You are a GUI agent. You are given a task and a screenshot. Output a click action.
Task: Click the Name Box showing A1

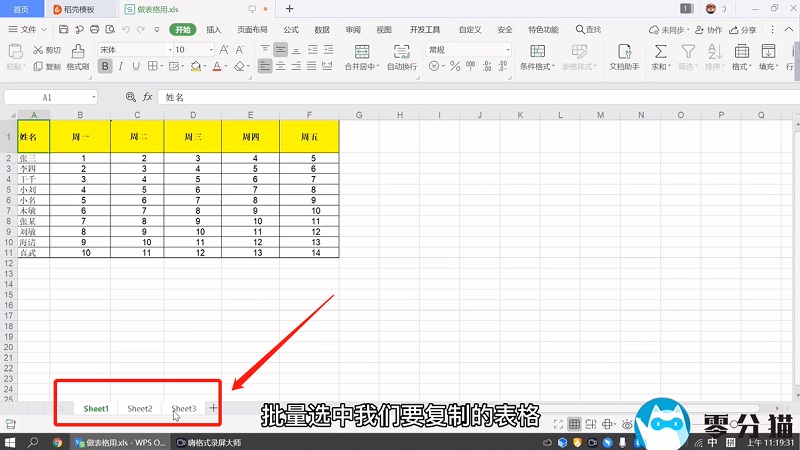(x=48, y=97)
